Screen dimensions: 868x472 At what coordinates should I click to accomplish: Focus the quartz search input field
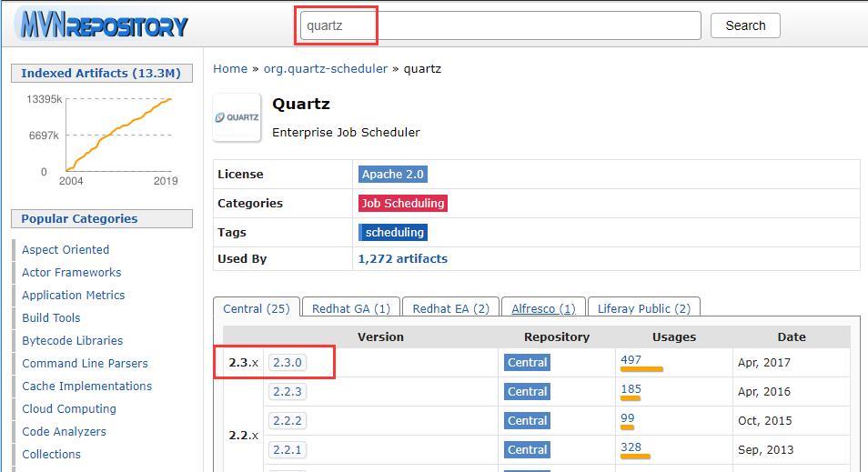click(500, 25)
